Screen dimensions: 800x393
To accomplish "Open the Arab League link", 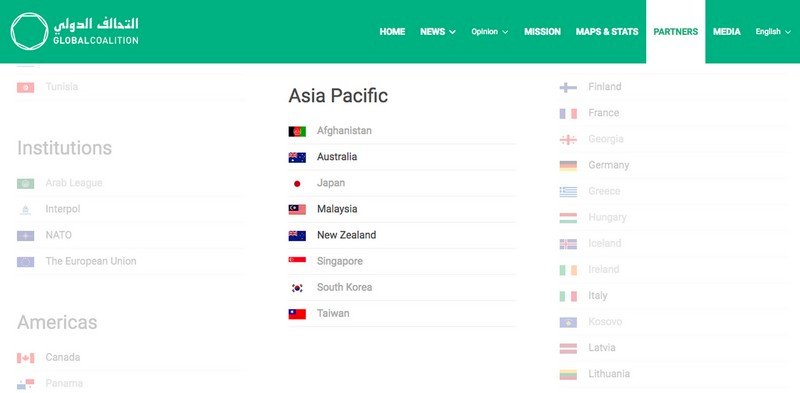I will pos(74,183).
